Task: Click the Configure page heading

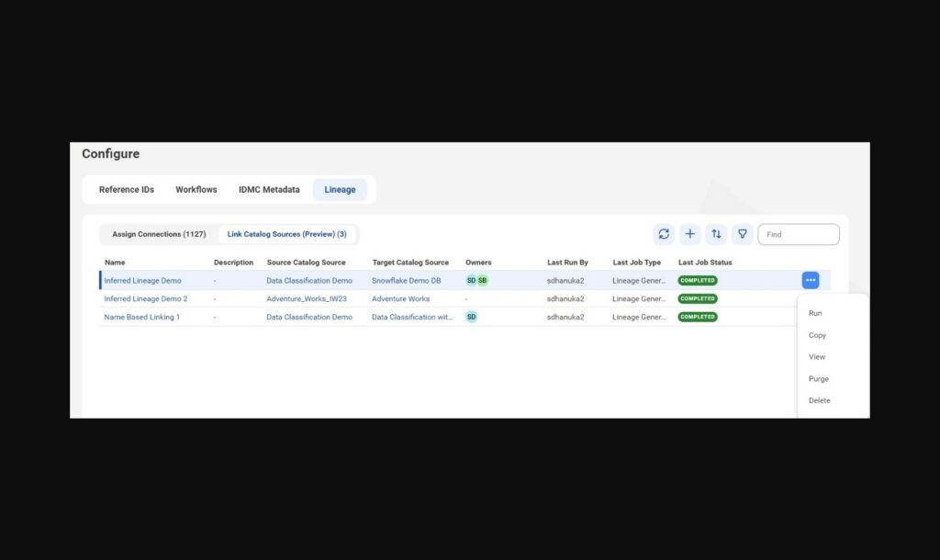Action: coord(110,154)
